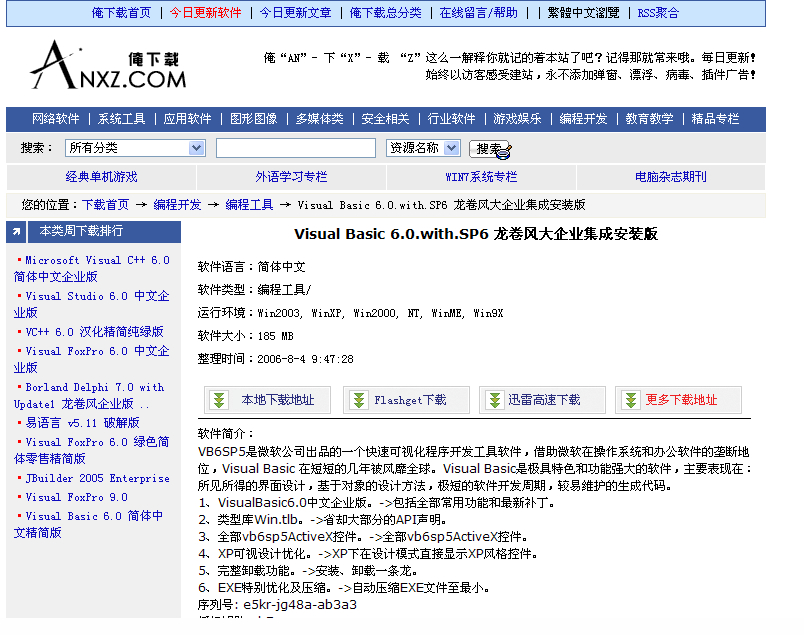Open Visual Studio 6.0 中文企业版 link
Viewport: 804px width, 635px height.
[x=92, y=304]
